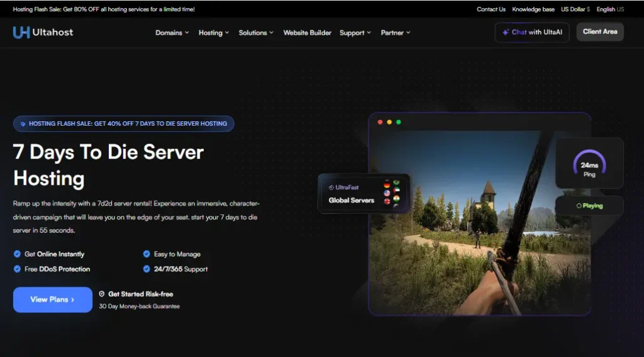This screenshot has height=357, width=644.
Task: Open the Knowledge base link
Action: (x=533, y=9)
